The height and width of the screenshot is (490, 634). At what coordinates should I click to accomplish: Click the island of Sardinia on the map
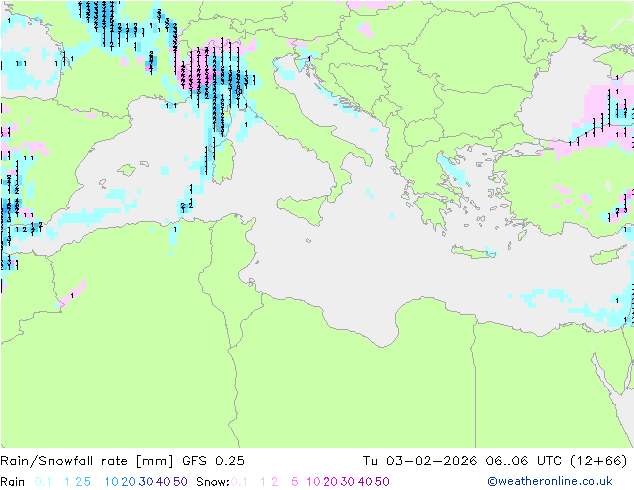(223, 161)
